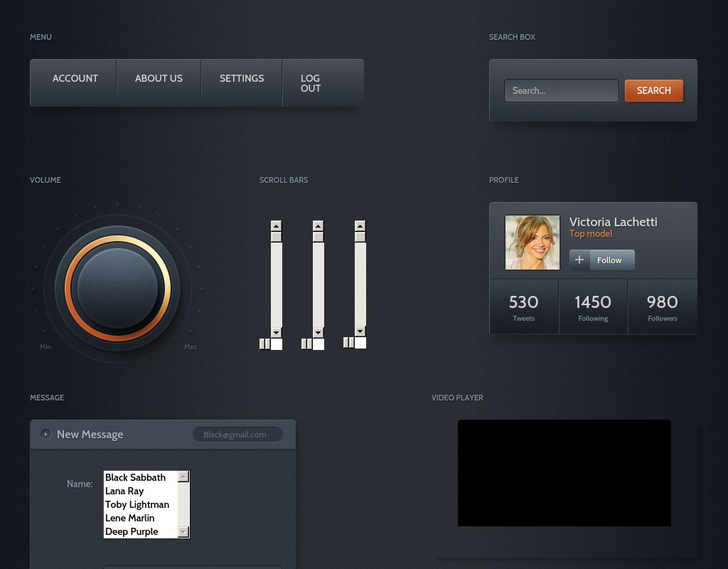
Task: Click into the Search... text field
Action: [x=561, y=91]
